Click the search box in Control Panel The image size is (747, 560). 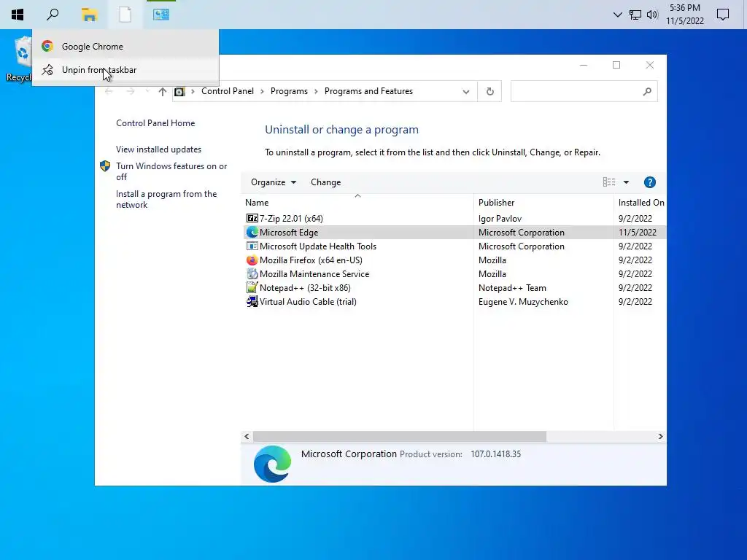[x=584, y=91]
